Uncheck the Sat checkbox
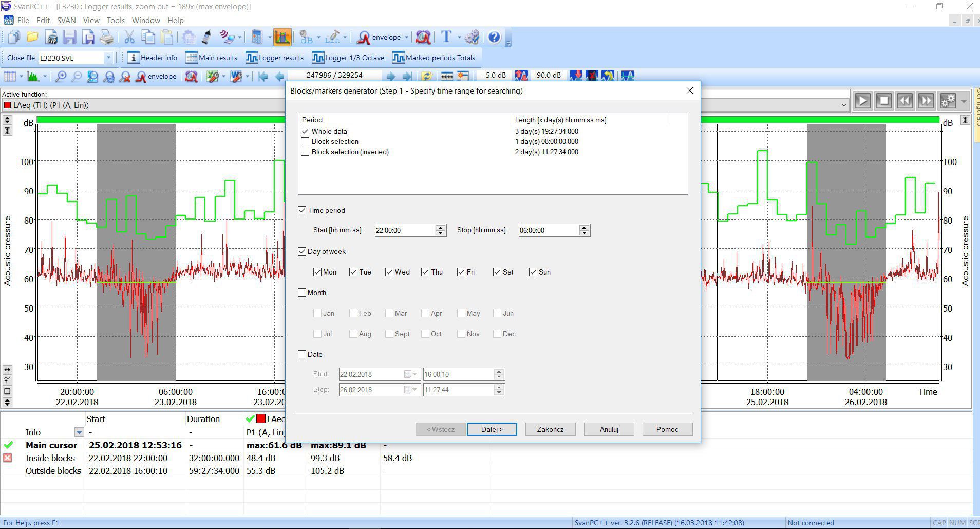The width and height of the screenshot is (980, 529). (497, 272)
